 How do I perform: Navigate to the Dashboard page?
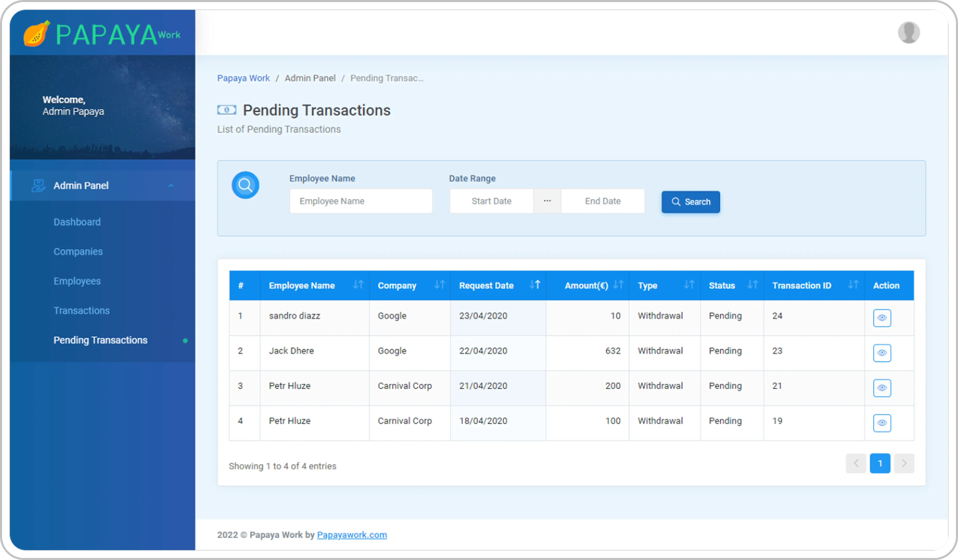[x=77, y=221]
